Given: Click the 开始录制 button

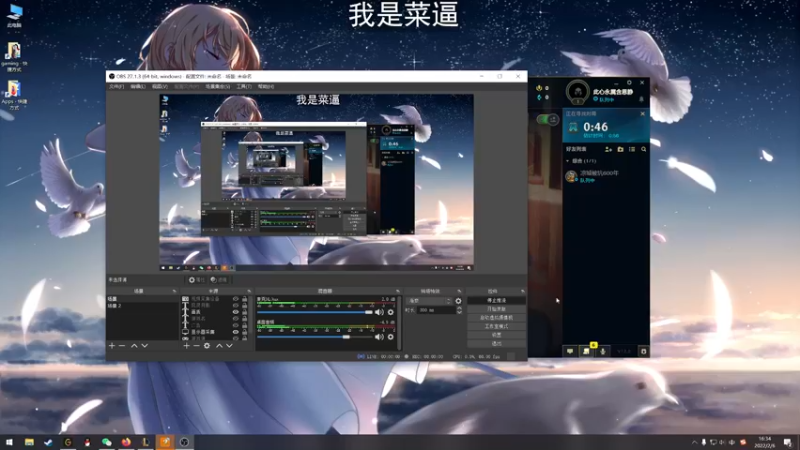Looking at the screenshot, I should pos(496,309).
